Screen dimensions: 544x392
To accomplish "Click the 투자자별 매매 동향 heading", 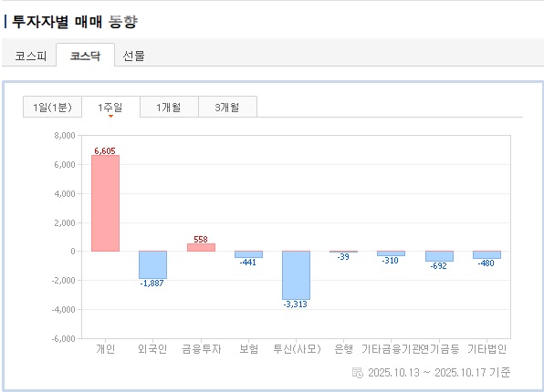I will click(75, 22).
